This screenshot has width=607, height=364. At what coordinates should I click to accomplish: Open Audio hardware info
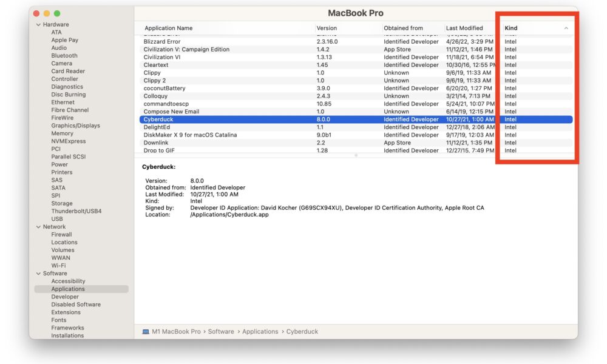click(x=59, y=47)
